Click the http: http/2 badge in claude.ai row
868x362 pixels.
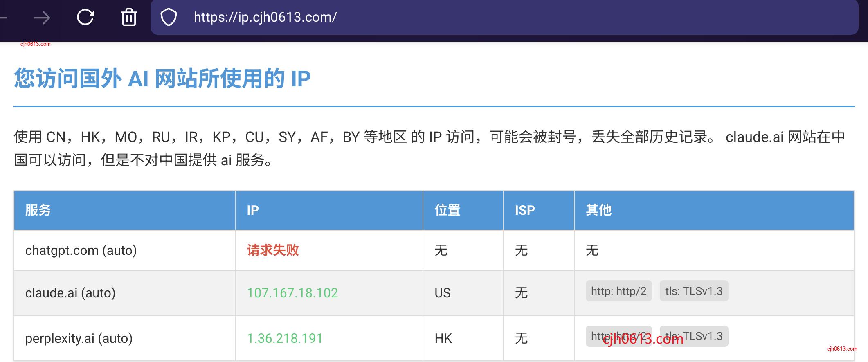coord(619,291)
